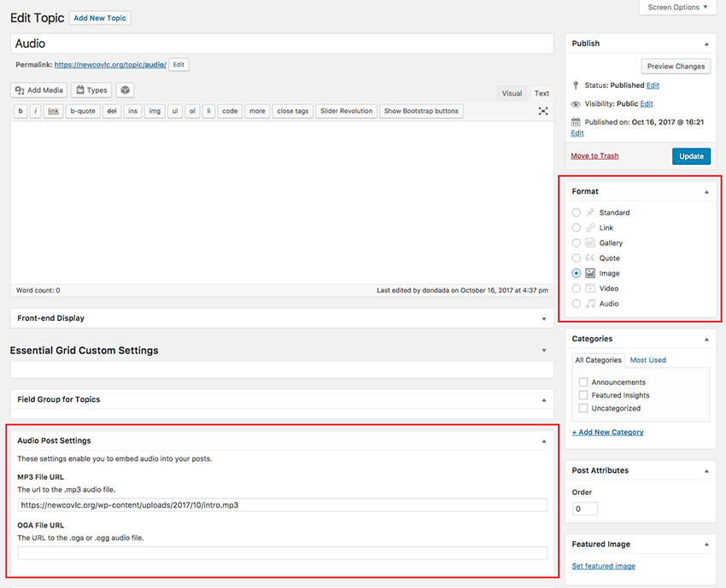Toggle distraction-free fullscreen editor icon

pos(543,111)
